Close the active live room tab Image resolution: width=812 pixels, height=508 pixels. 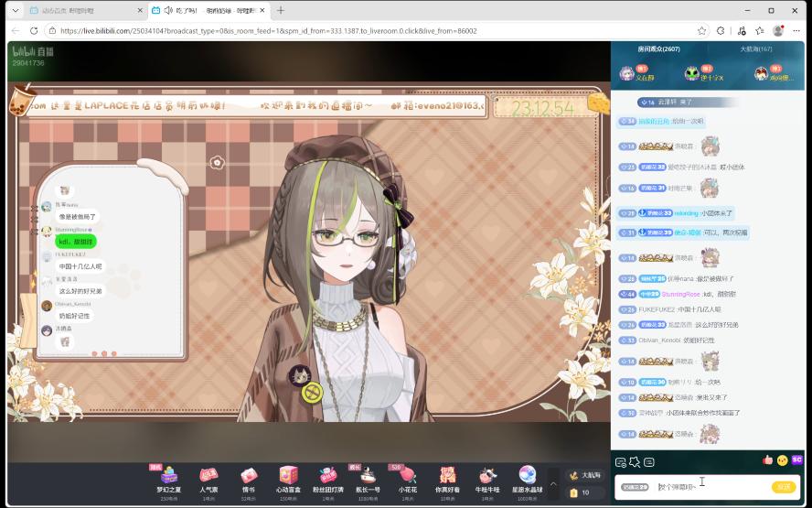(x=262, y=10)
